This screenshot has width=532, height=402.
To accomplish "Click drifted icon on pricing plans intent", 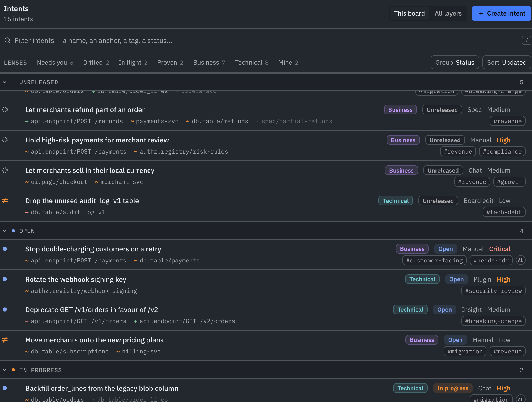I will [5, 340].
